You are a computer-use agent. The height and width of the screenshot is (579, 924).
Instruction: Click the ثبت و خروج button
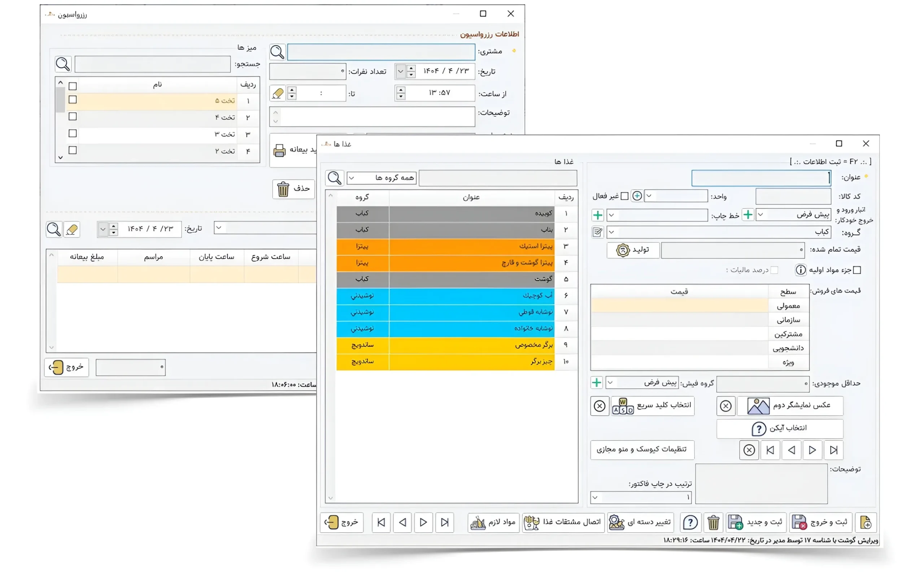821,522
